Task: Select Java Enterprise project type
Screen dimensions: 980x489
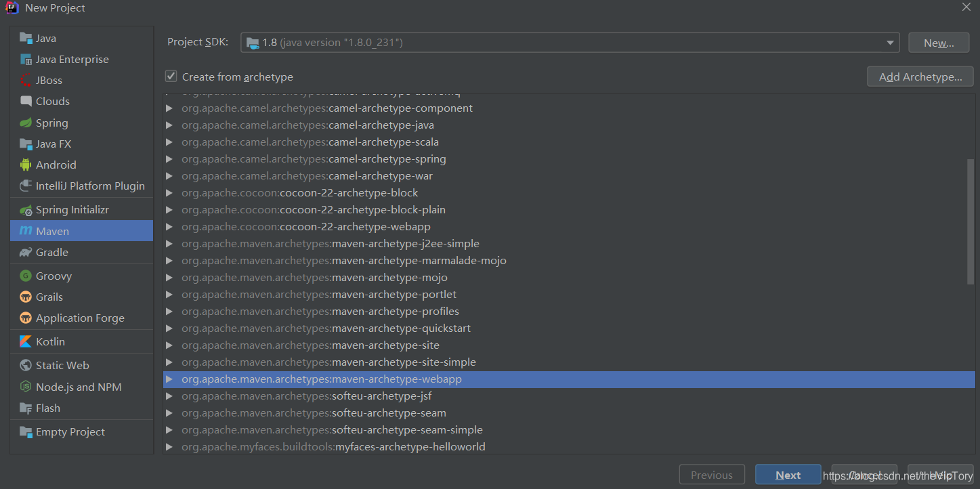Action: coord(82,59)
